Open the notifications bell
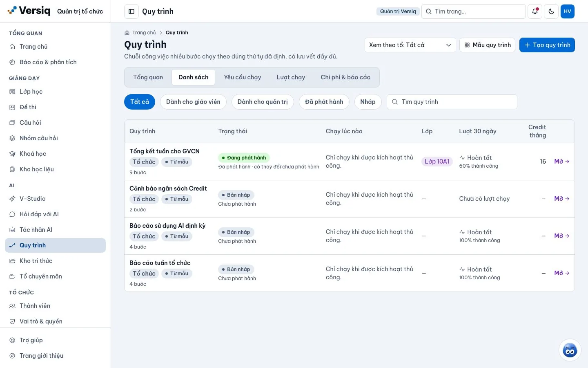 pos(535,11)
